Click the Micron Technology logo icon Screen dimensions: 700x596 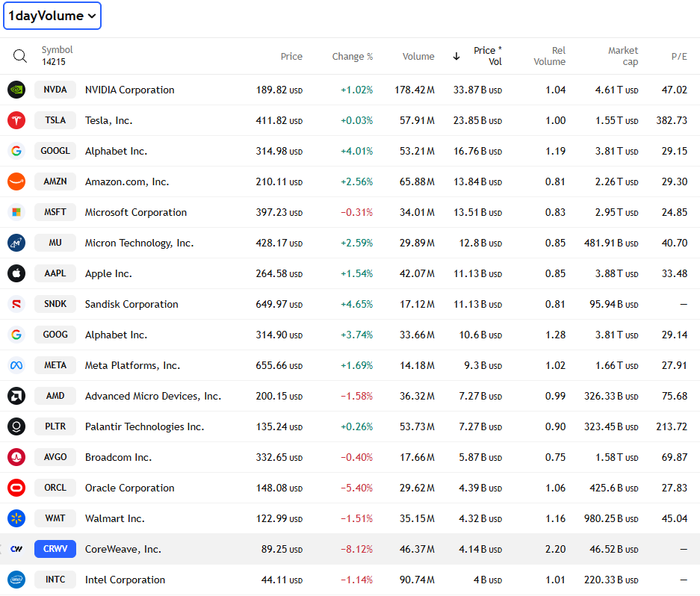coord(16,243)
